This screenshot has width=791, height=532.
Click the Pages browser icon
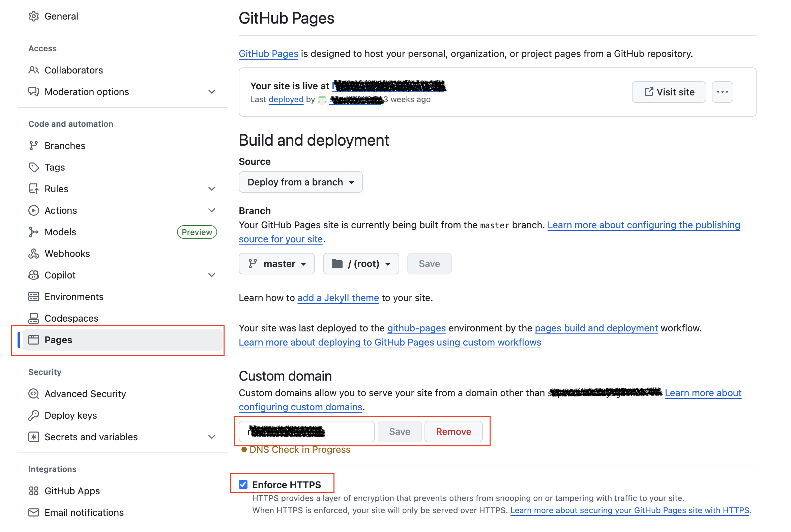click(x=34, y=340)
